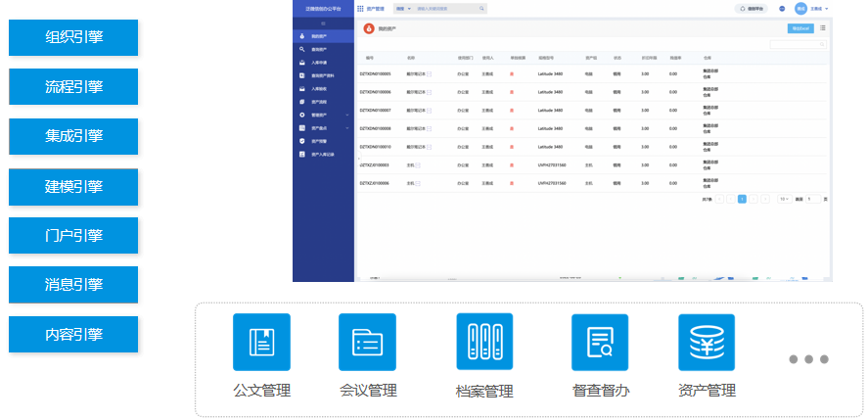Select the 消息引擎 tab
The height and width of the screenshot is (420, 868).
pos(73,285)
